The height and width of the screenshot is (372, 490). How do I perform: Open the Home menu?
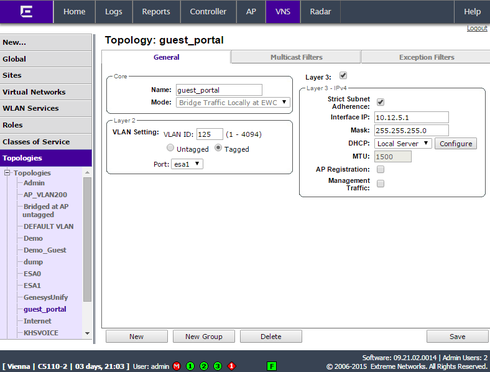[x=74, y=12]
